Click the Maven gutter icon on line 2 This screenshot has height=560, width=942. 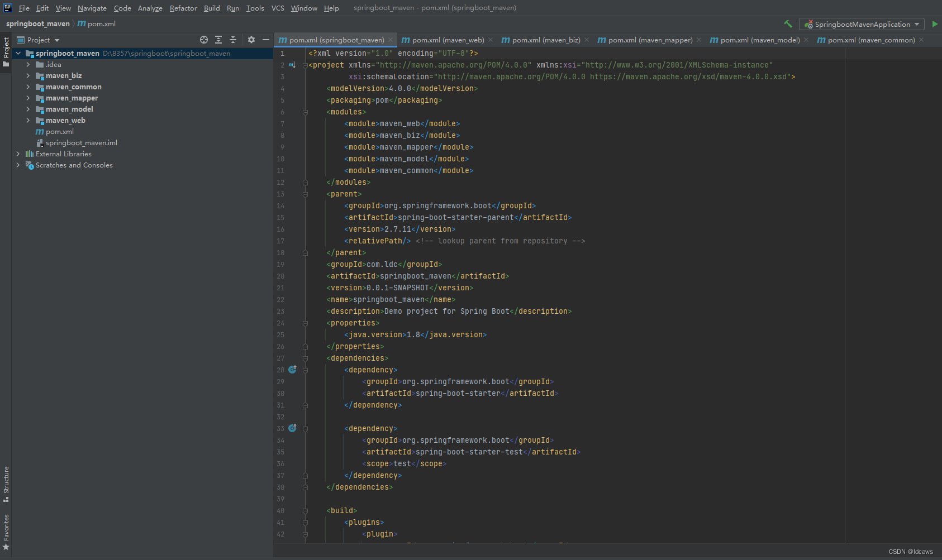click(x=292, y=65)
